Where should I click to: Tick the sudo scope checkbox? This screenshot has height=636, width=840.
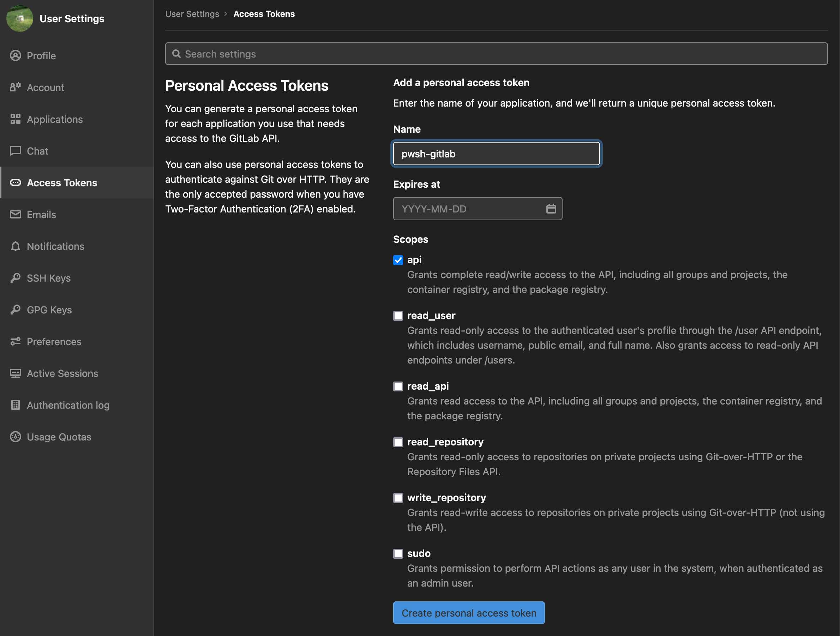(x=398, y=554)
